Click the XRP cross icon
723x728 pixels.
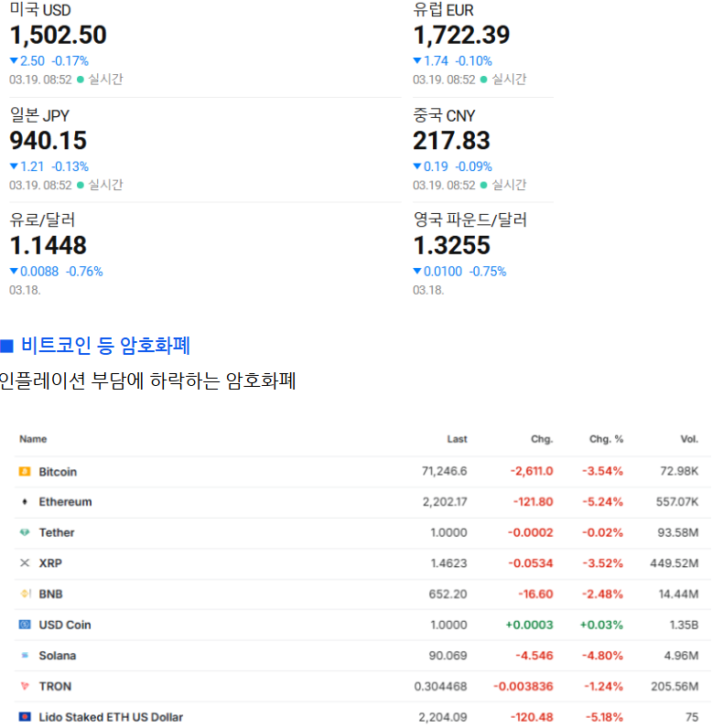click(25, 563)
